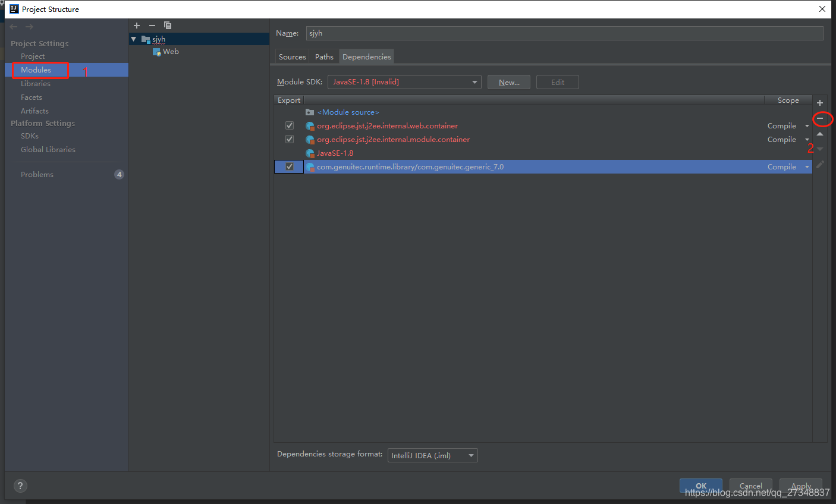
Task: Click the New... SDK button
Action: pyautogui.click(x=509, y=82)
